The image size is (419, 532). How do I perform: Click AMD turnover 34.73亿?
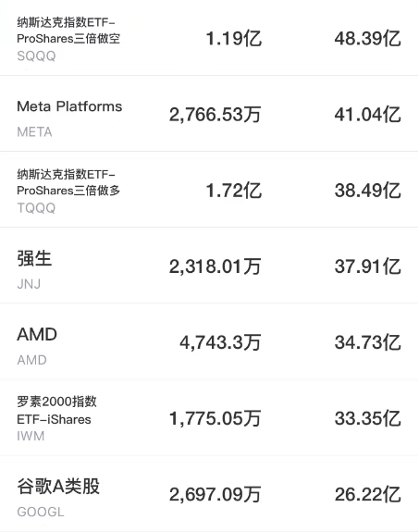(x=368, y=342)
